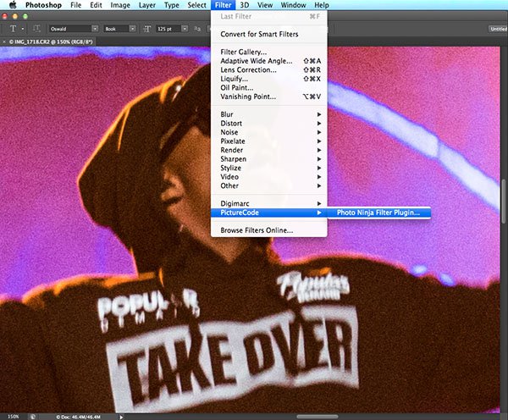The width and height of the screenshot is (508, 420).
Task: Open Filter Gallery
Action: click(x=269, y=52)
